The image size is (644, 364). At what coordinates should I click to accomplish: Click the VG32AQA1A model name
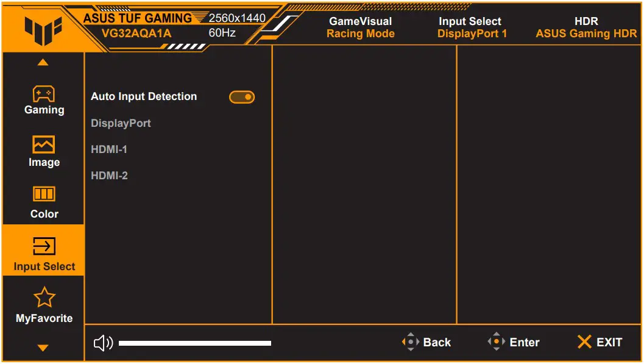pyautogui.click(x=136, y=34)
